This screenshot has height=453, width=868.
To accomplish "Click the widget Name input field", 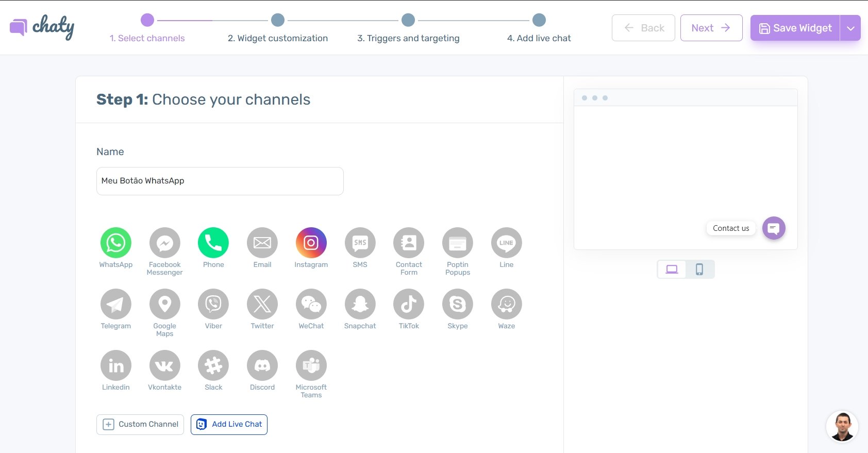I will click(x=220, y=181).
